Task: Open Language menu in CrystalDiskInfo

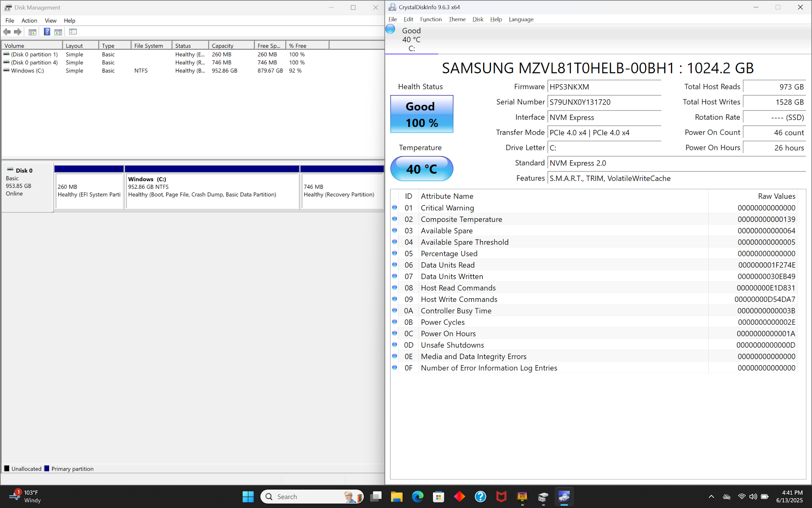Action: [x=521, y=19]
